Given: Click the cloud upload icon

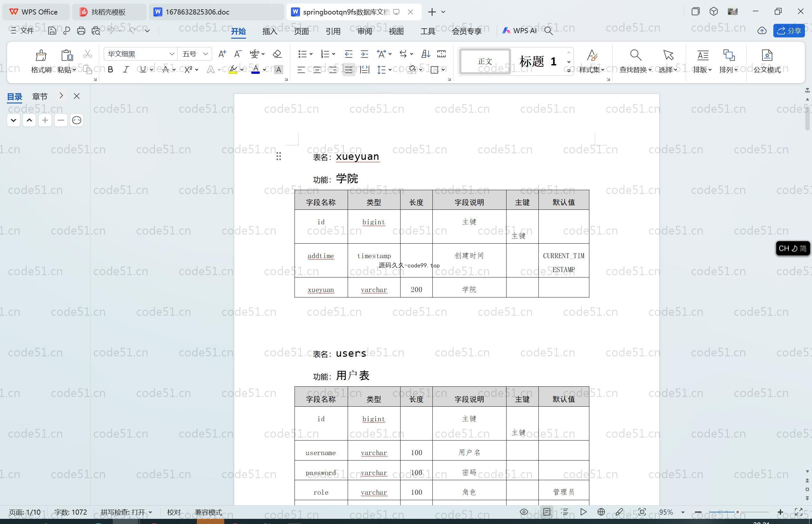Looking at the screenshot, I should point(762,31).
